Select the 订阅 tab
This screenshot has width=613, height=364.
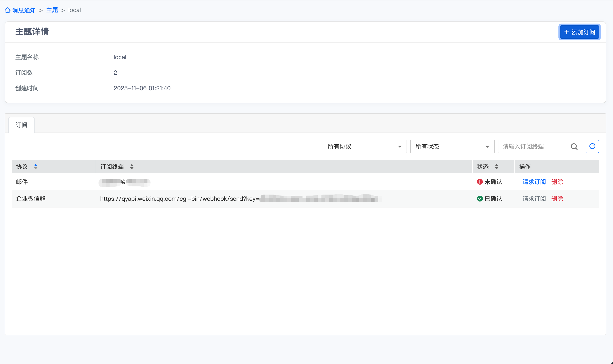click(x=21, y=125)
